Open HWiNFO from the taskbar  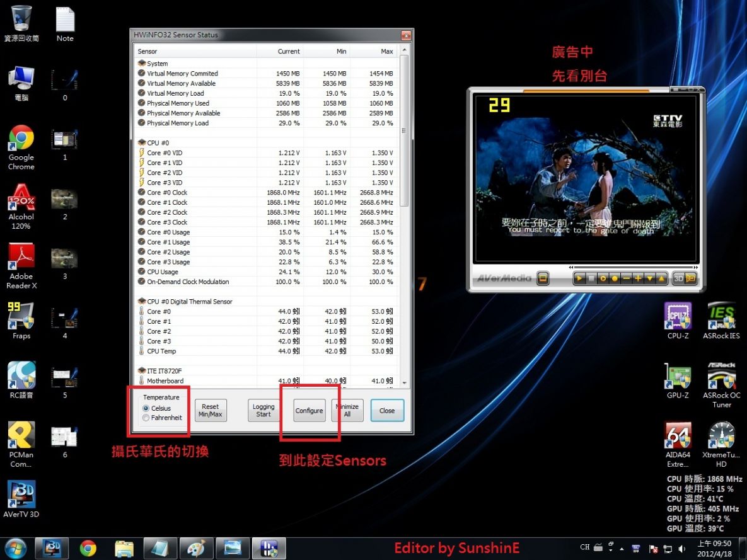click(269, 549)
